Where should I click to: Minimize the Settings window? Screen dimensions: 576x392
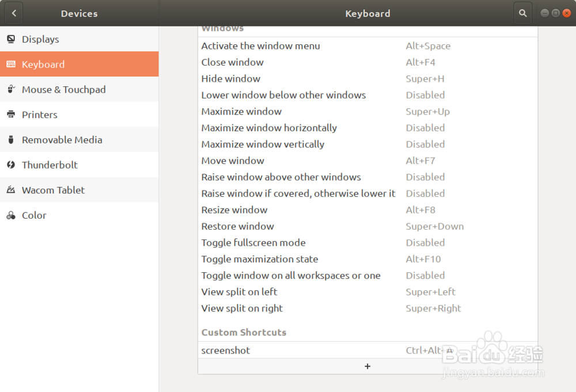(x=545, y=13)
